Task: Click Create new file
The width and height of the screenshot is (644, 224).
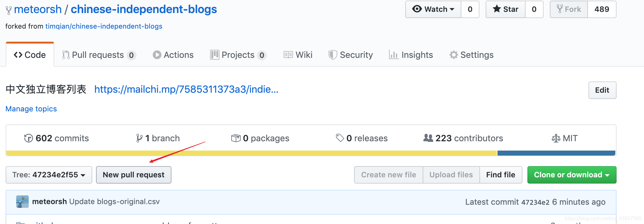Action: tap(389, 175)
